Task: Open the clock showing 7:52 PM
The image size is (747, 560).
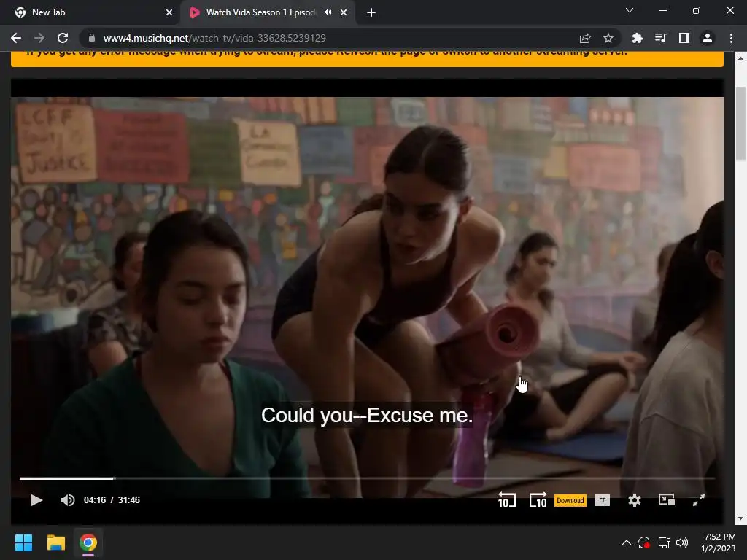Action: pyautogui.click(x=719, y=542)
